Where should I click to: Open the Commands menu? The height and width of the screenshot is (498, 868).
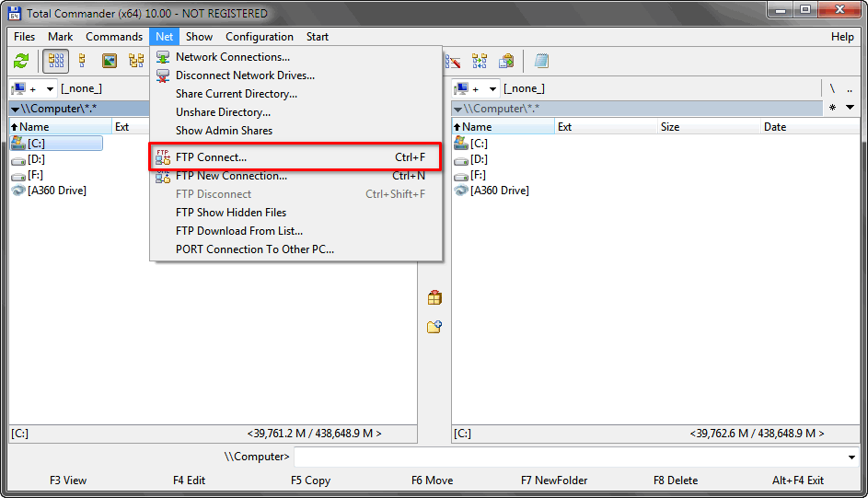click(x=114, y=37)
